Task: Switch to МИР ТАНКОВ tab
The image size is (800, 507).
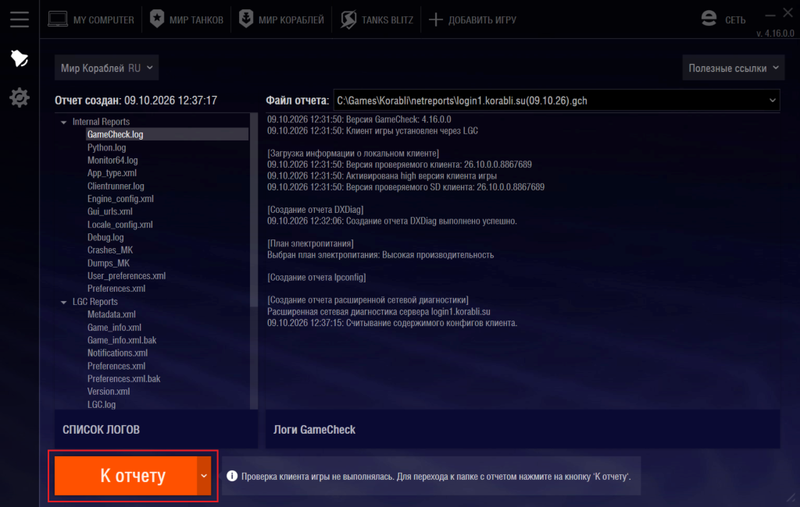Action: (x=186, y=20)
